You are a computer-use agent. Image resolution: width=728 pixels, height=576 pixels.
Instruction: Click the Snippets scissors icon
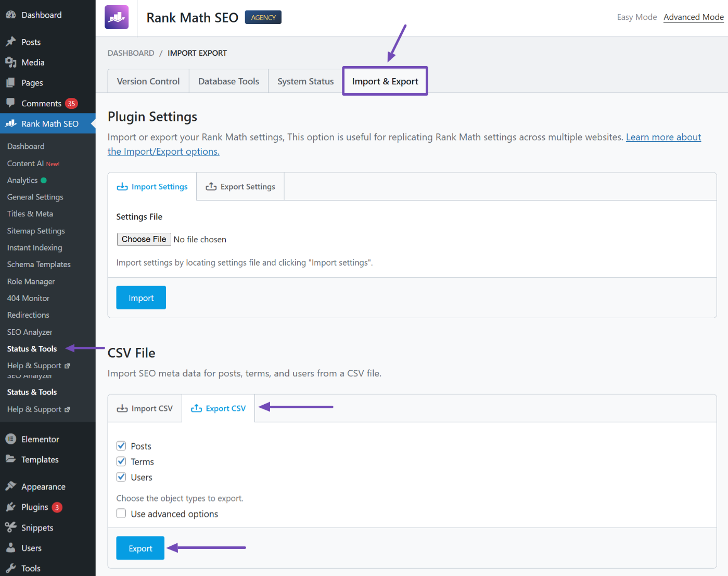click(x=10, y=528)
